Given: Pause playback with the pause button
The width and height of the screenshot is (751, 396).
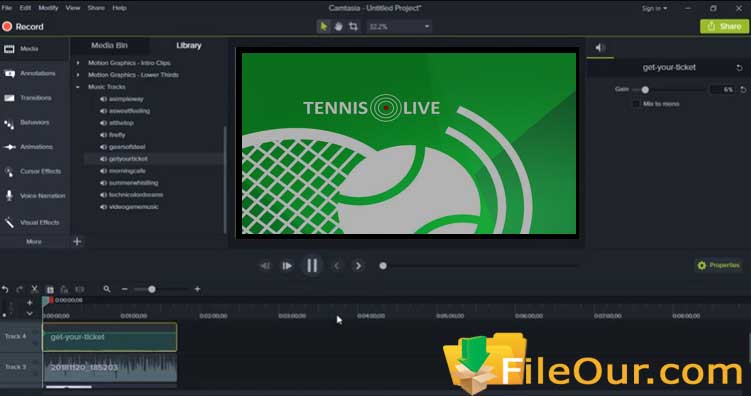Looking at the screenshot, I should tap(312, 266).
